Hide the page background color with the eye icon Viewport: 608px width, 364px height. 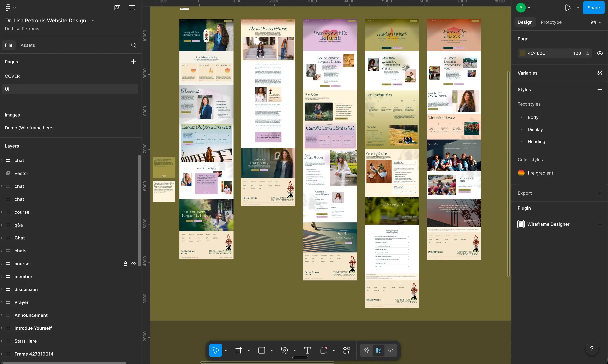point(600,53)
